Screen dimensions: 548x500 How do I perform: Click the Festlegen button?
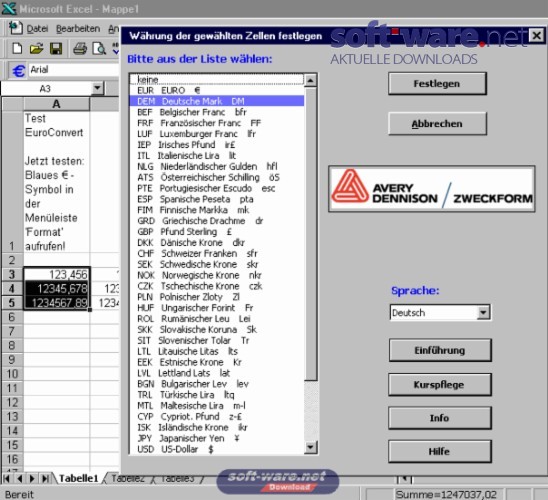click(x=437, y=84)
